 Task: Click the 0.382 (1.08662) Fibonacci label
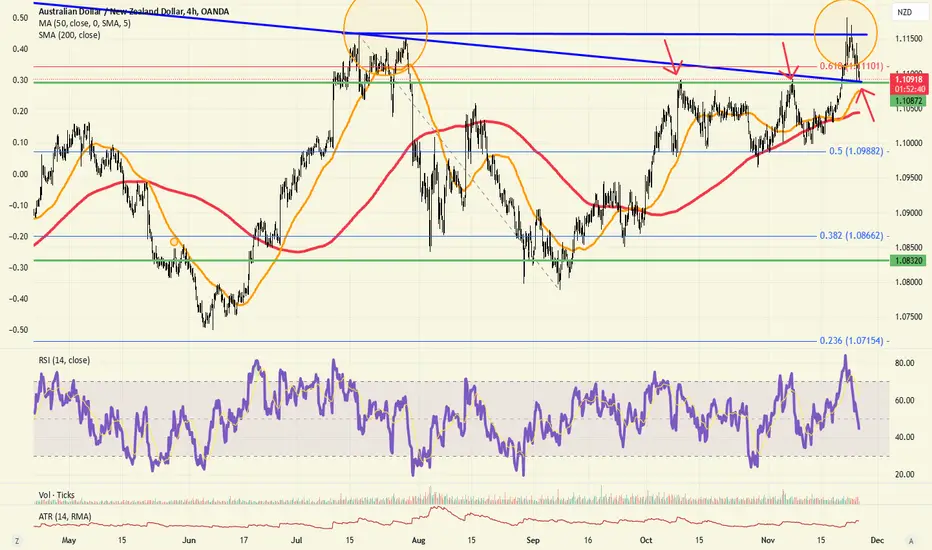(x=851, y=235)
